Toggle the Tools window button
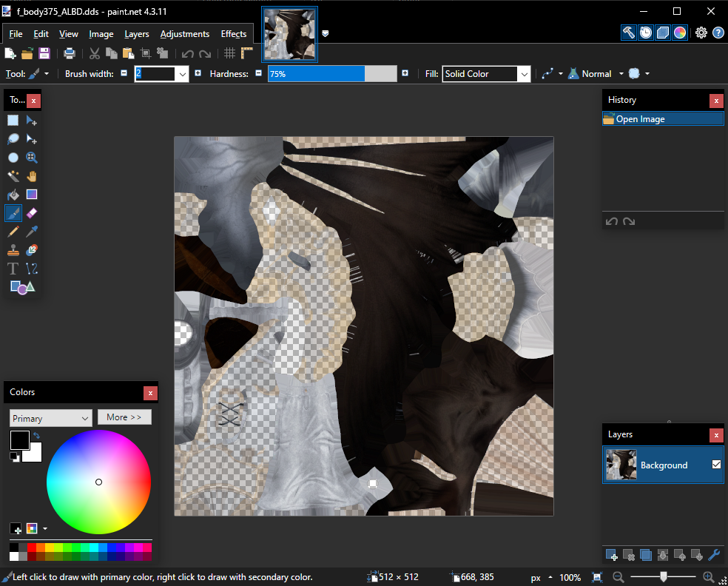Screen dimensions: 728x586 point(629,33)
